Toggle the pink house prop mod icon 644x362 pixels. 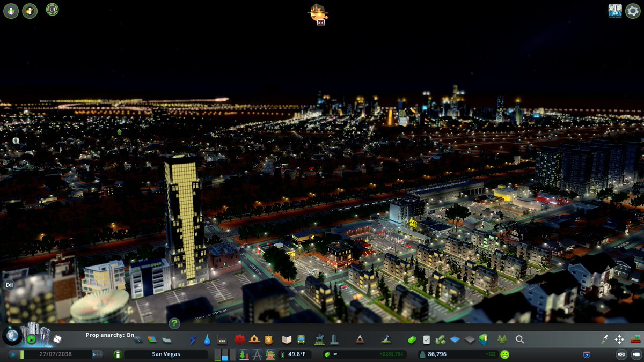(x=270, y=354)
